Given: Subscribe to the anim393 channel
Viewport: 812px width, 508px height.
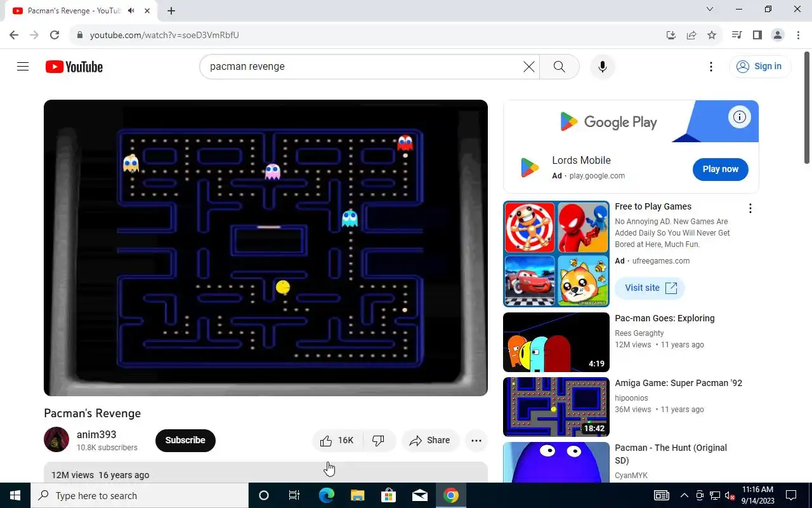Looking at the screenshot, I should (185, 440).
